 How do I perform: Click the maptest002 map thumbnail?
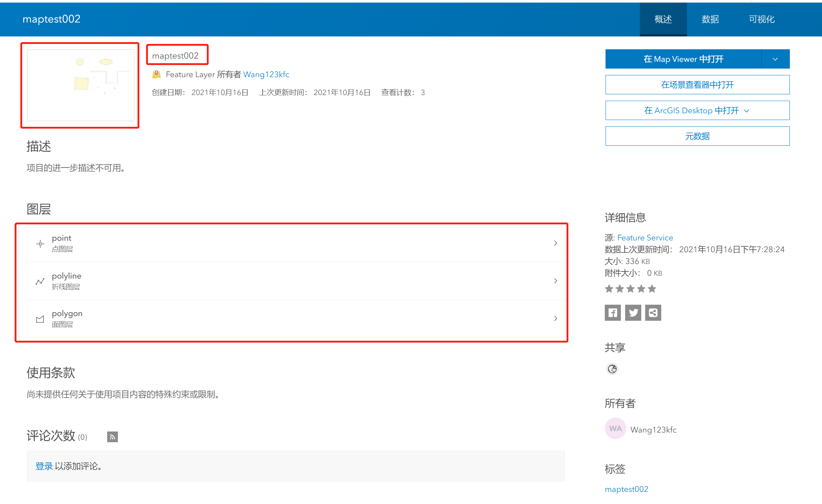81,85
